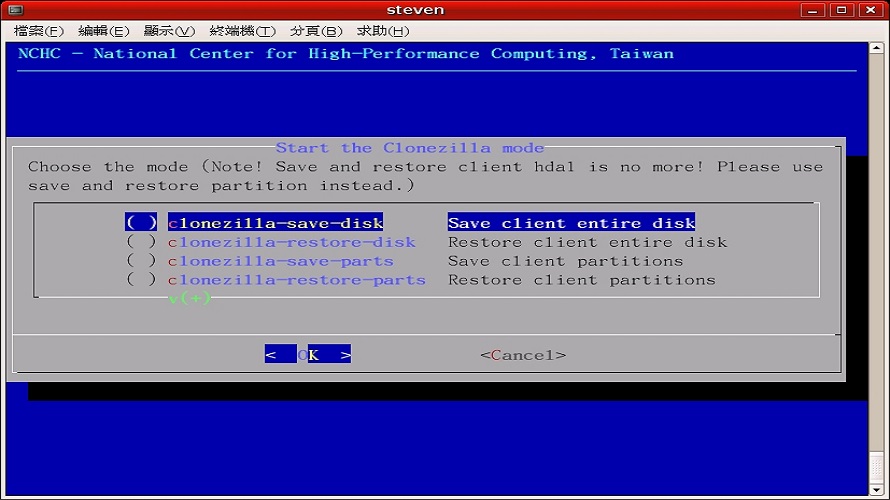Click the NCHC header text line

pos(346,54)
